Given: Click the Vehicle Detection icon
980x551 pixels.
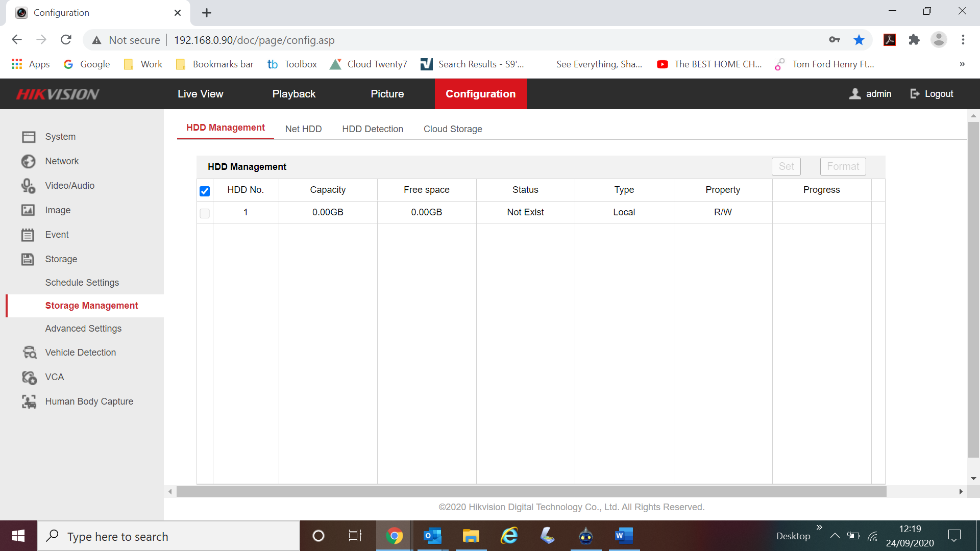Looking at the screenshot, I should pyautogui.click(x=29, y=353).
